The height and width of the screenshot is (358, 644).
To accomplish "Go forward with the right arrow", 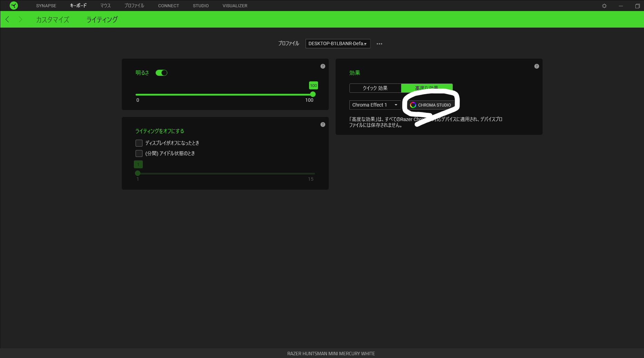I will click(x=20, y=19).
